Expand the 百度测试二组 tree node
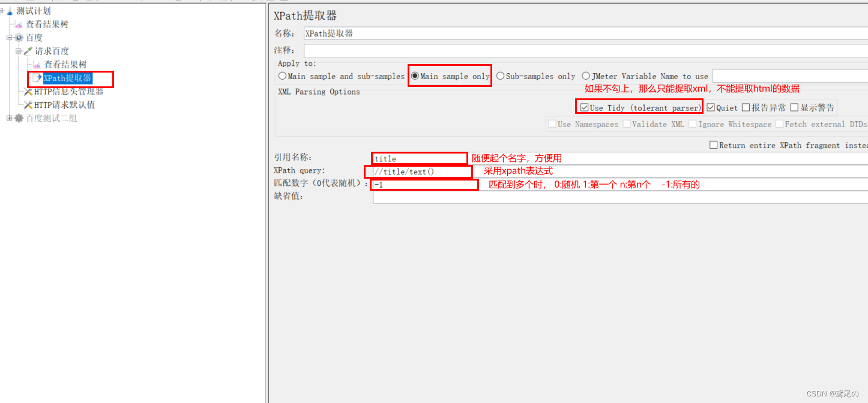The height and width of the screenshot is (403, 868). click(10, 118)
